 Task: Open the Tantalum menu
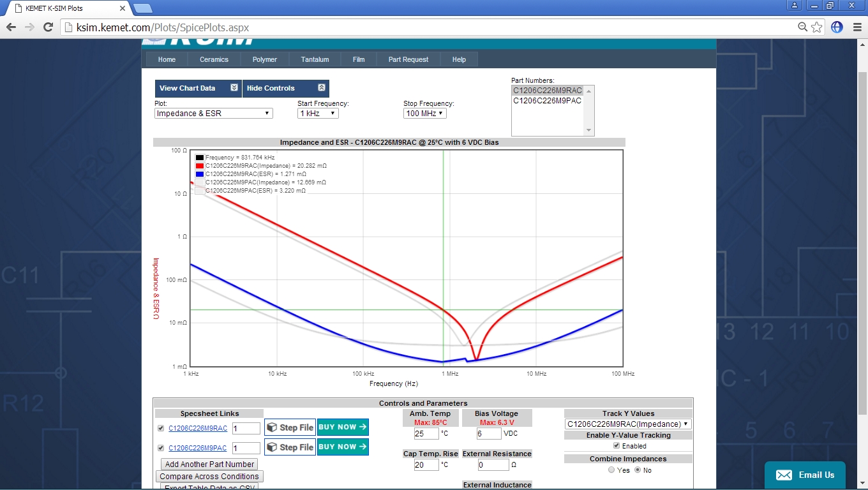(x=315, y=59)
